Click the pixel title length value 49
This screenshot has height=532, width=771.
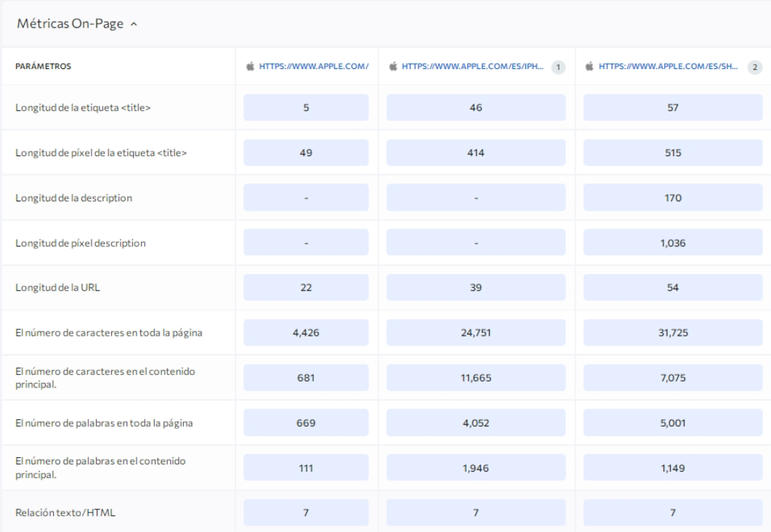(306, 153)
